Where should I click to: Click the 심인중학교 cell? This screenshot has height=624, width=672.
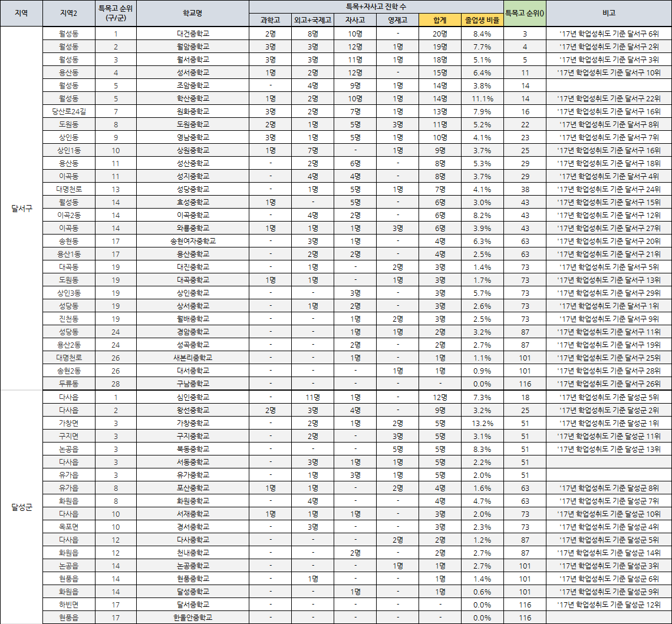click(x=192, y=397)
